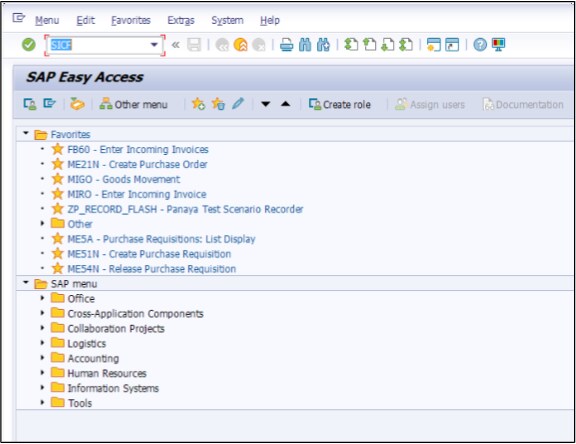Expand the Office folder

42,298
